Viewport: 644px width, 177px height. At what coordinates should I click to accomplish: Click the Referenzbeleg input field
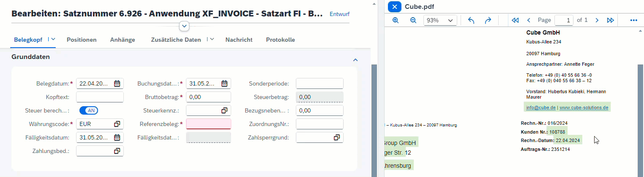tap(208, 124)
